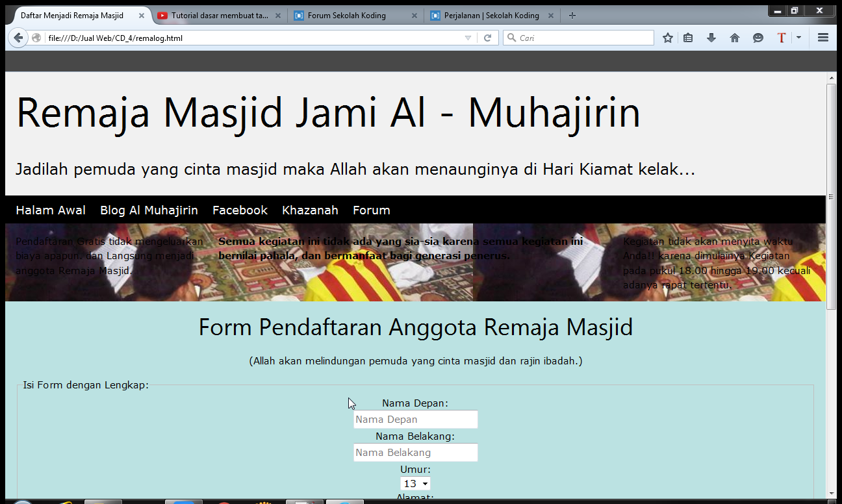Viewport: 842px width, 504px height.
Task: Close the Daftar Menjadi Remaja Masjid tab
Action: 142,16
